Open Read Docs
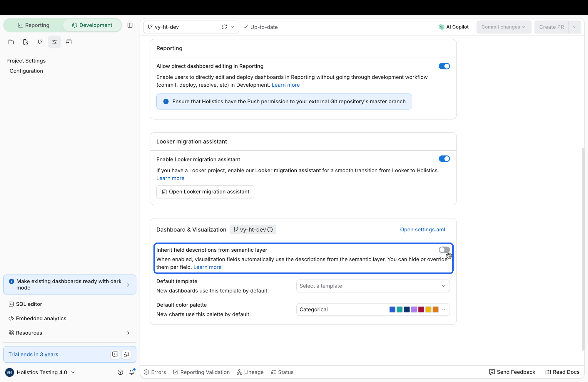This screenshot has width=588, height=382. click(x=562, y=372)
